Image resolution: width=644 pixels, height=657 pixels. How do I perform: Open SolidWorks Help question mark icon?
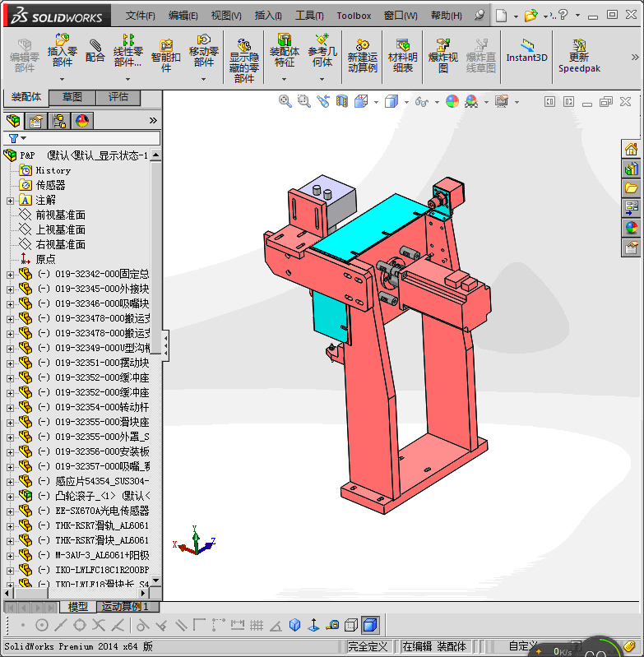click(x=563, y=15)
